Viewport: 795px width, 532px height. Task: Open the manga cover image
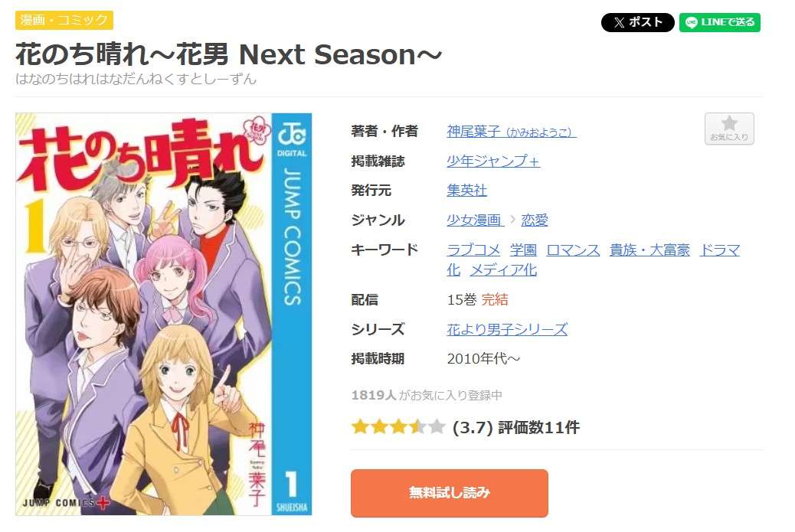coord(164,314)
